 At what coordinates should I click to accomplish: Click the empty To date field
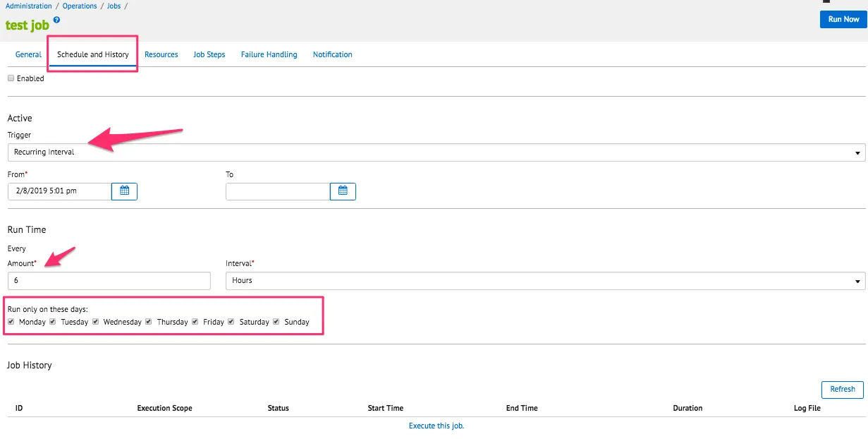click(x=278, y=191)
